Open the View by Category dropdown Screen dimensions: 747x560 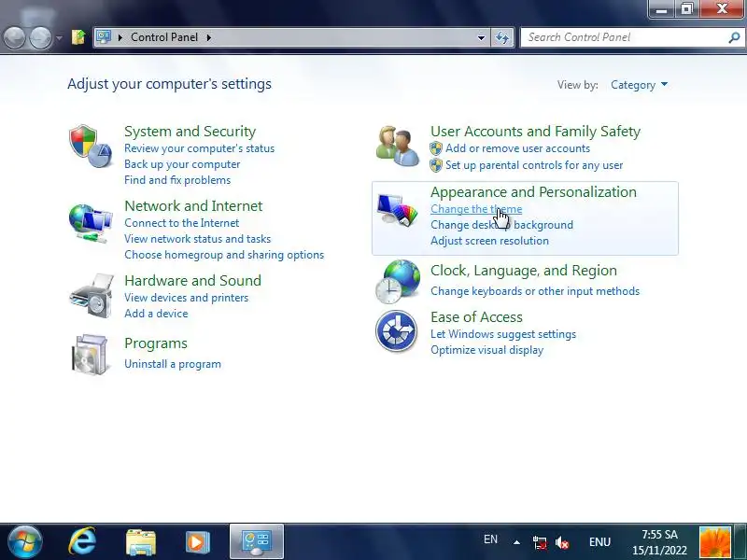tap(639, 85)
